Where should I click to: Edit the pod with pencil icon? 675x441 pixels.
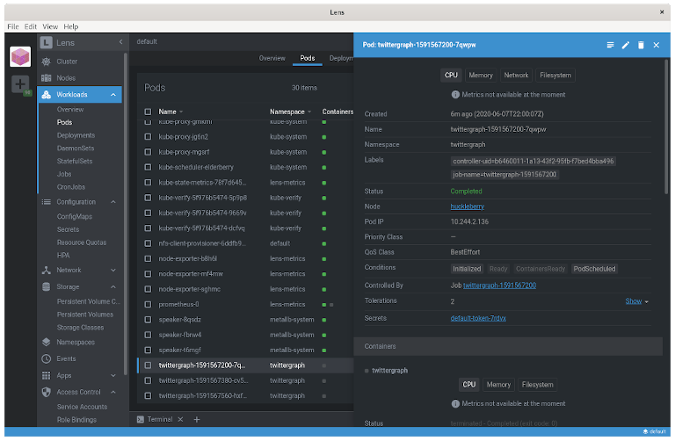click(626, 45)
